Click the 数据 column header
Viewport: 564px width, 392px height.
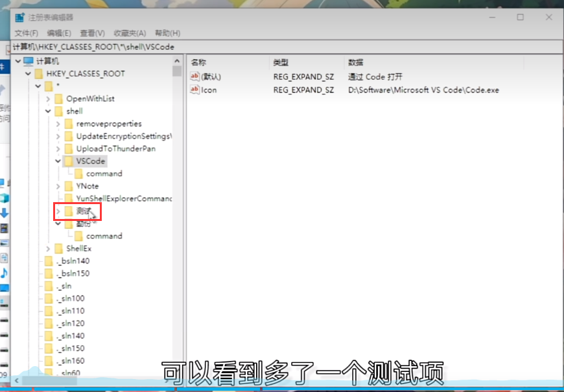(x=355, y=63)
